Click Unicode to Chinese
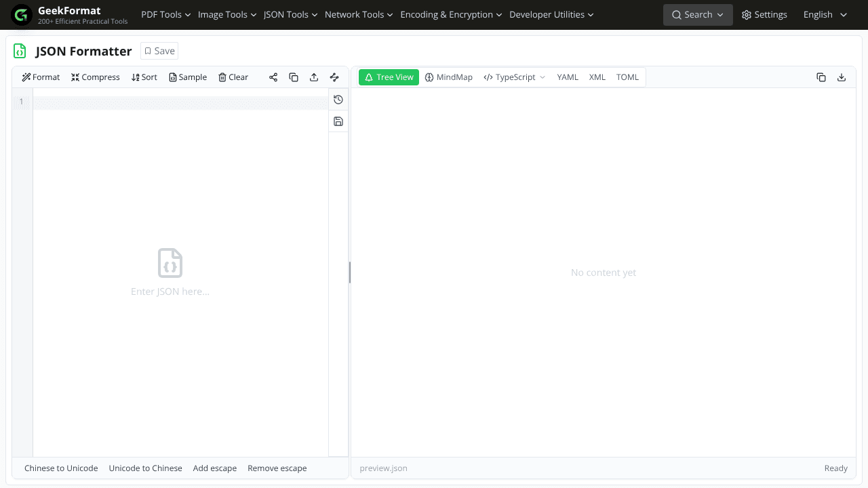Screen dimensions: 868x488 (146, 468)
